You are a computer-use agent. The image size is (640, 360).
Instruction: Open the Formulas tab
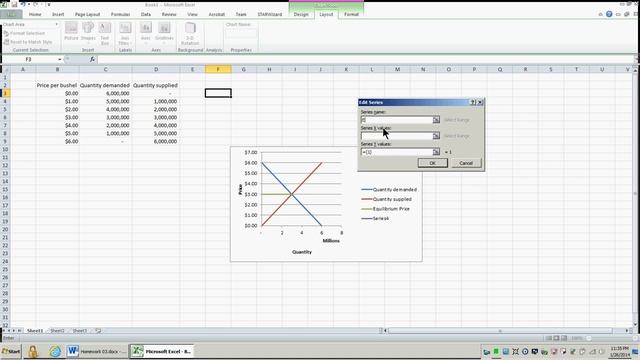(120, 14)
